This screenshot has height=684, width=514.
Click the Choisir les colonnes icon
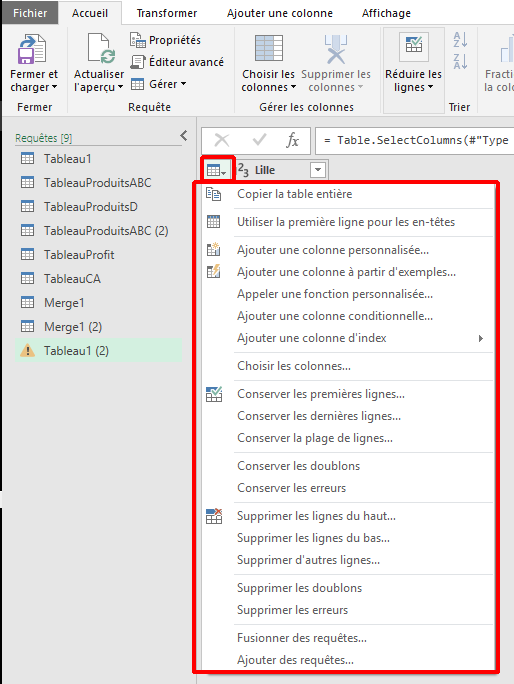pyautogui.click(x=268, y=48)
